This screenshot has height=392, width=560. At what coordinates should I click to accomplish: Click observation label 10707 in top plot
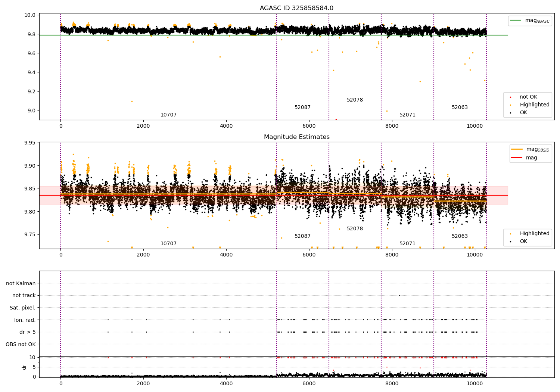[x=168, y=115]
